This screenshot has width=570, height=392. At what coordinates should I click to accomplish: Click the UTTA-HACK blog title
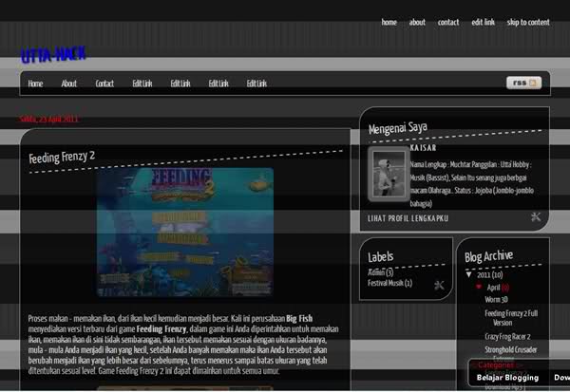click(53, 54)
